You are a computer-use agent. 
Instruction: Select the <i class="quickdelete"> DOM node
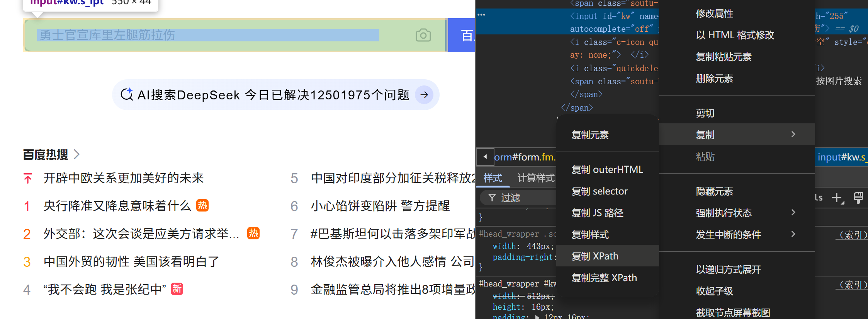[x=614, y=68]
